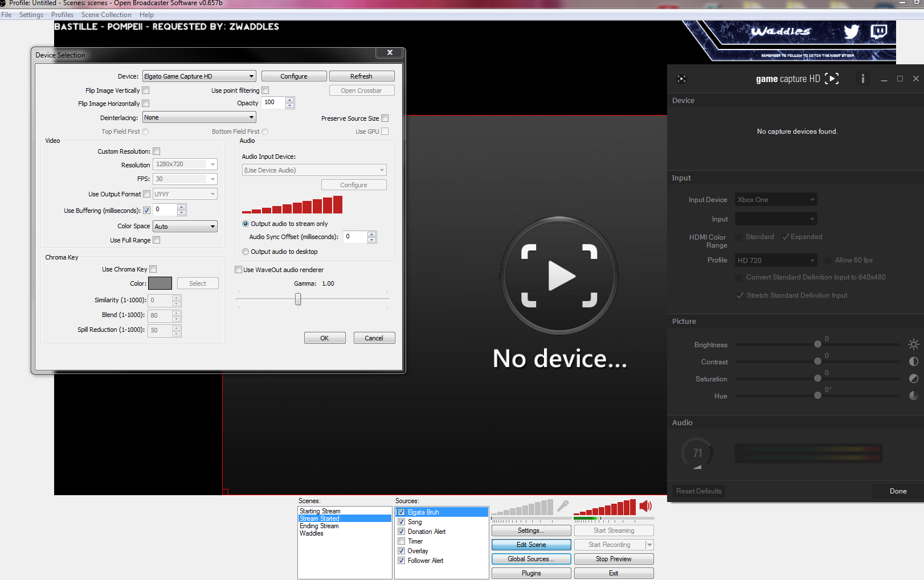This screenshot has height=580, width=924.
Task: Enable Flip Image Vertically checkbox
Action: click(146, 91)
